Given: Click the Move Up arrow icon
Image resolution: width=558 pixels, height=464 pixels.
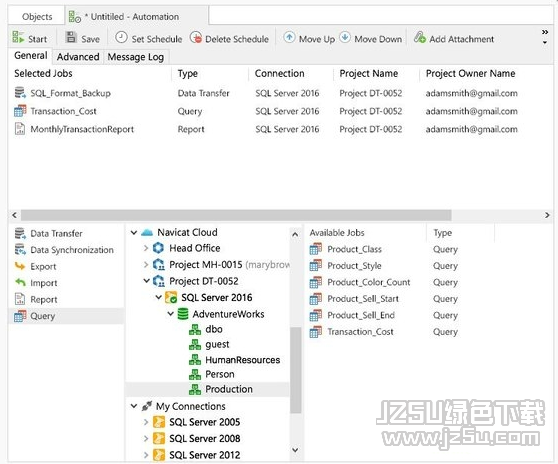Looking at the screenshot, I should (x=289, y=37).
